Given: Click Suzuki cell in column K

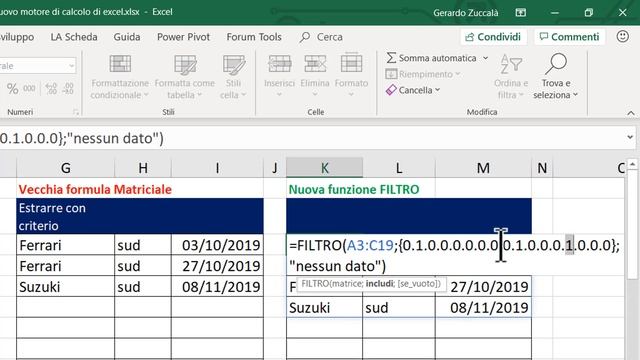Looking at the screenshot, I should coord(324,307).
